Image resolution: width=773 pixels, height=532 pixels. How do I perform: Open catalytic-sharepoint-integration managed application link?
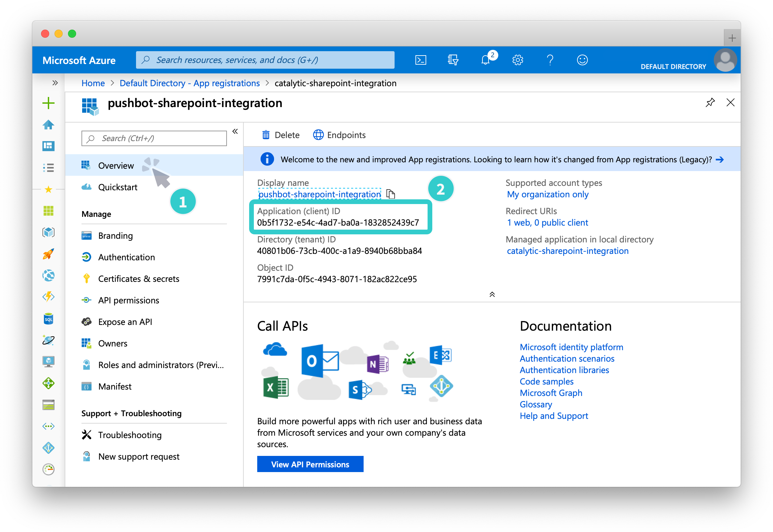click(x=568, y=251)
